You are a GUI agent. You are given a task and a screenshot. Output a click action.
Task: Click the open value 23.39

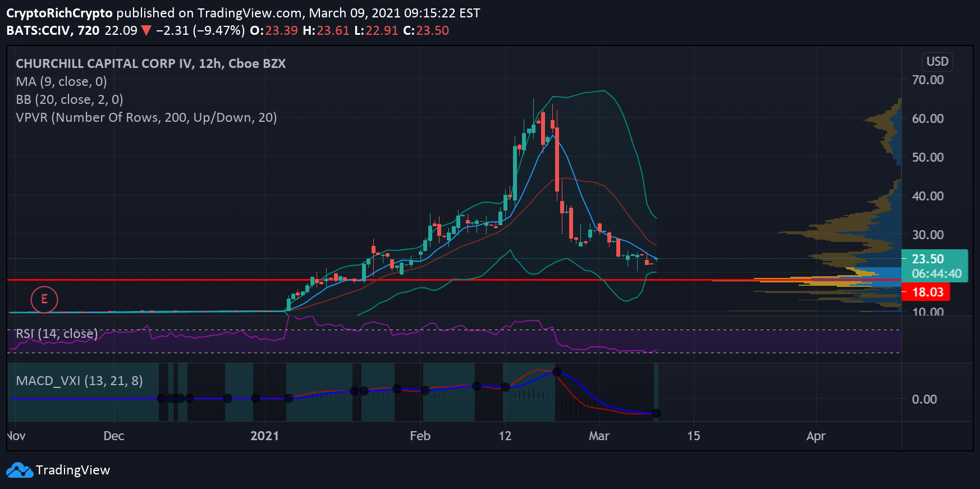pyautogui.click(x=281, y=30)
